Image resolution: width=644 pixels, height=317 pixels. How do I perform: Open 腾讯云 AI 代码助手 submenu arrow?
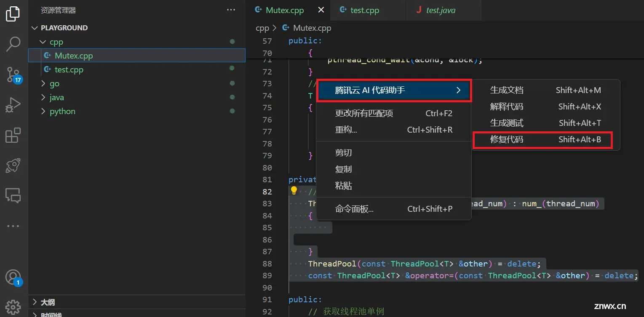(459, 90)
